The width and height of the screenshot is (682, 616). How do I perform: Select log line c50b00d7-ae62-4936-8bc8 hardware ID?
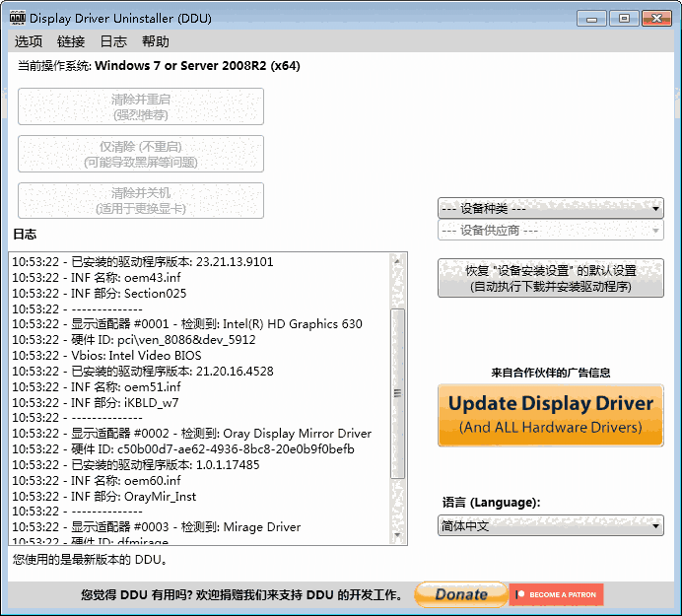tap(183, 449)
